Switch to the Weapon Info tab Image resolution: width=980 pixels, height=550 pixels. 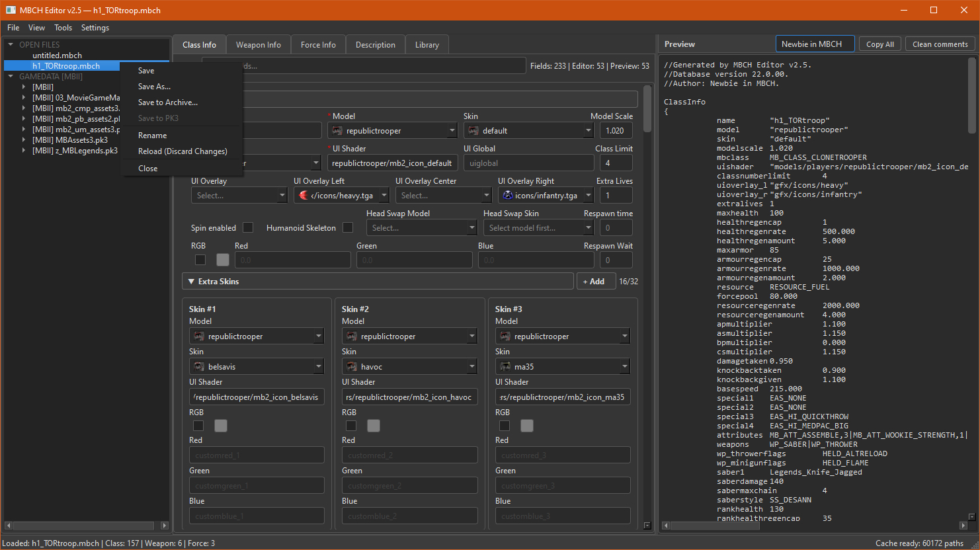pyautogui.click(x=259, y=45)
